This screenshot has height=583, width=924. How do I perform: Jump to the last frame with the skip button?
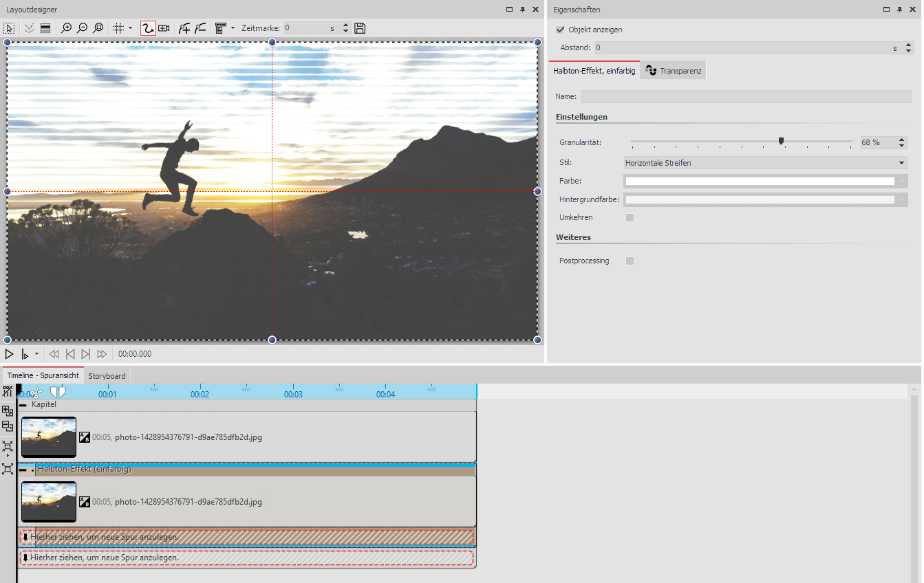pos(85,354)
